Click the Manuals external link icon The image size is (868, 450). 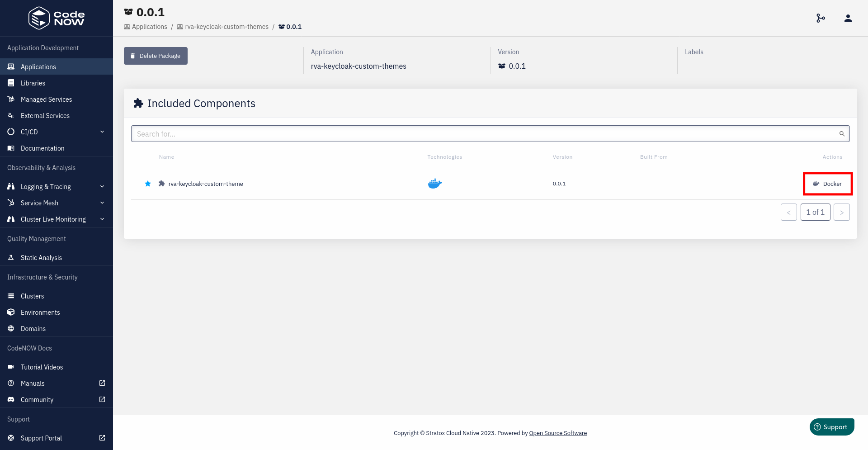[x=102, y=383]
